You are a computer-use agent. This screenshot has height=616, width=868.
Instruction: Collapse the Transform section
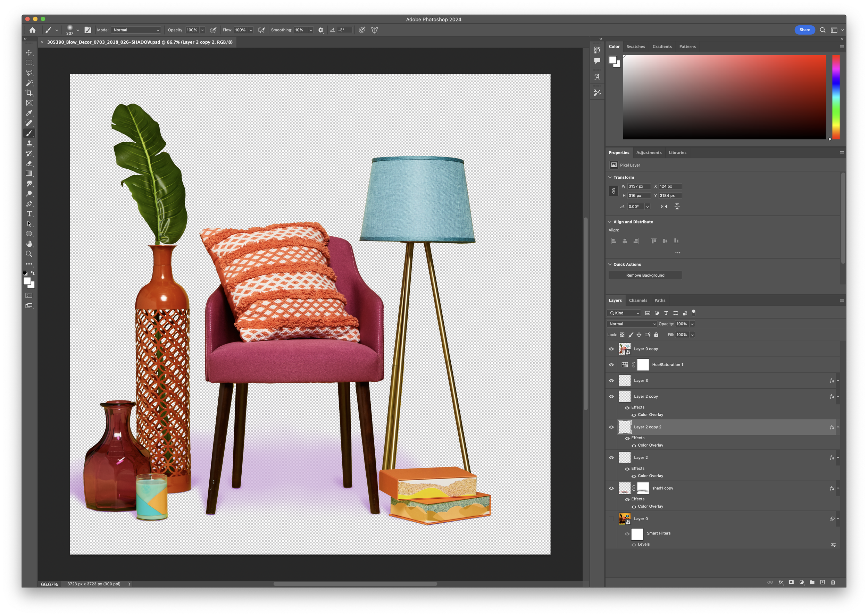pos(610,177)
